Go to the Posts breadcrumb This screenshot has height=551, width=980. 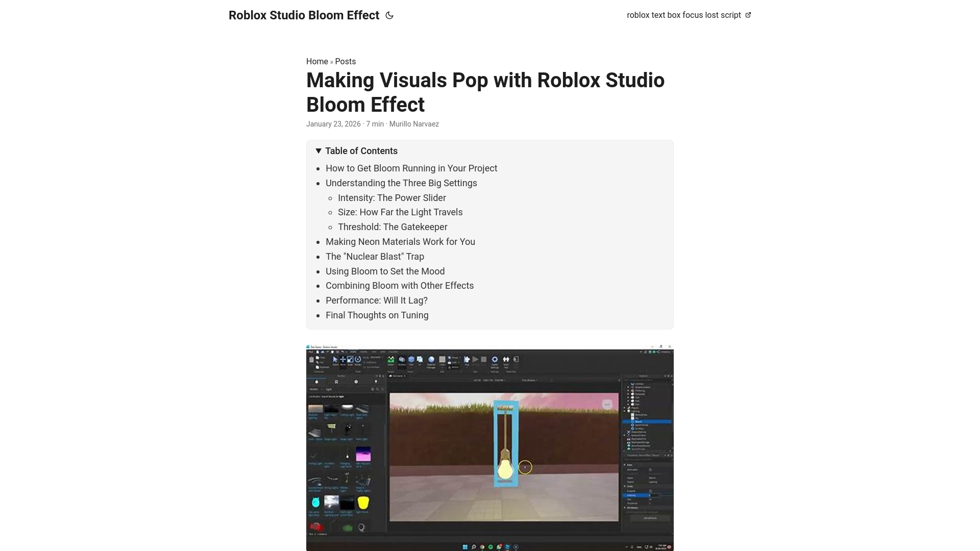[x=346, y=61]
